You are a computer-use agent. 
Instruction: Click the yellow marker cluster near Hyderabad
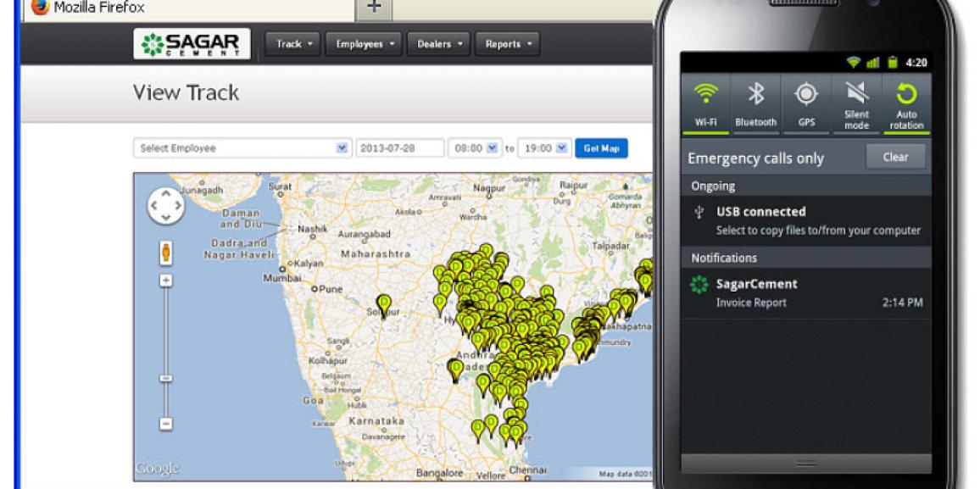[467, 319]
